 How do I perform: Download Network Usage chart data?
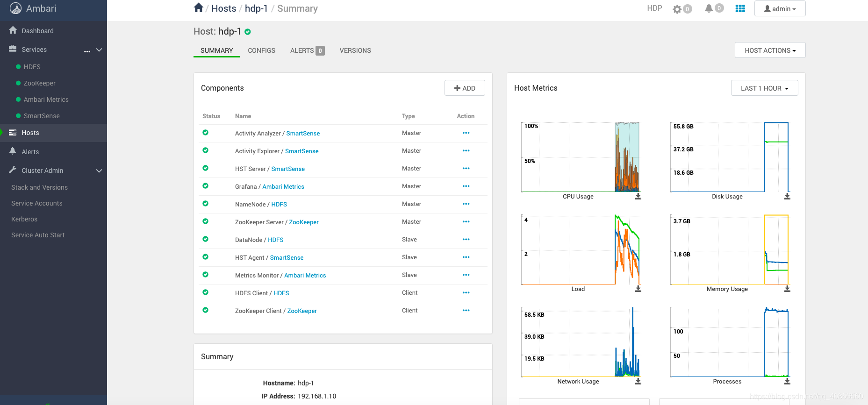638,382
